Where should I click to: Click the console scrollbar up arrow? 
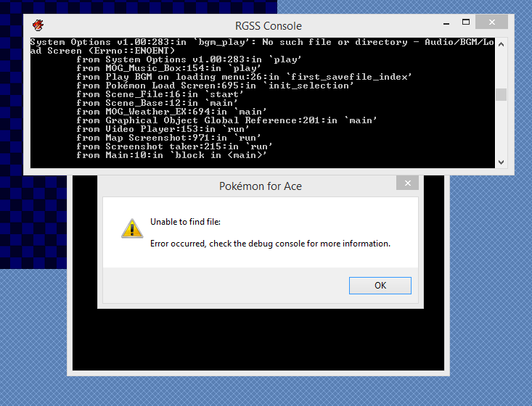pyautogui.click(x=501, y=44)
